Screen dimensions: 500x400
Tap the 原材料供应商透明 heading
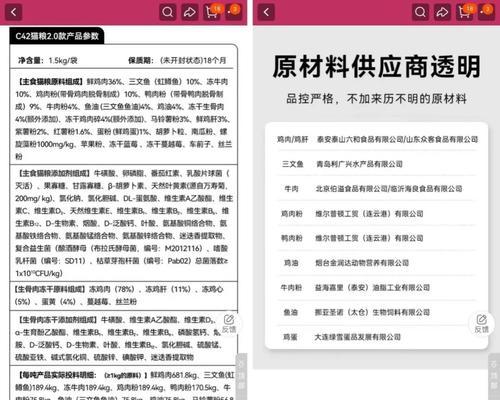click(376, 67)
